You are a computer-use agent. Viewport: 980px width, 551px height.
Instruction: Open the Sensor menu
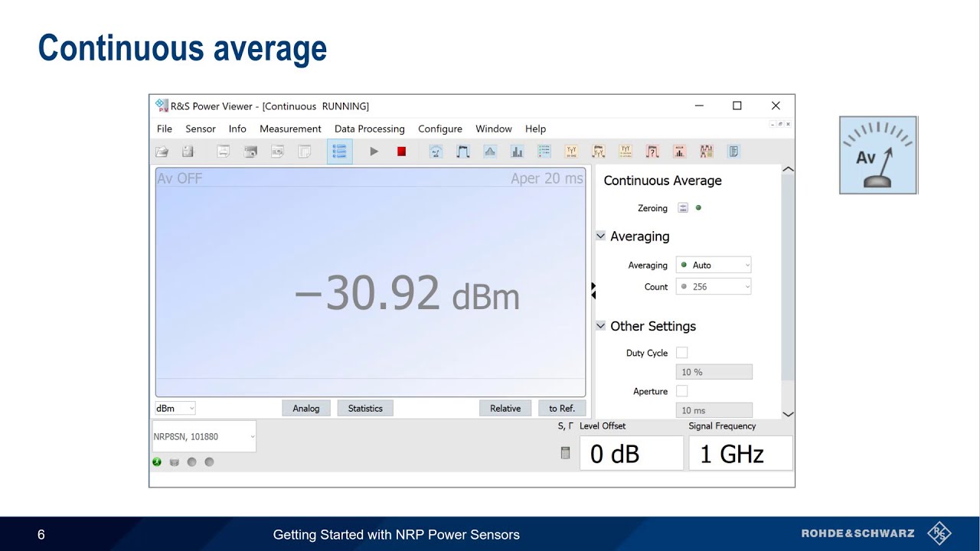point(201,129)
